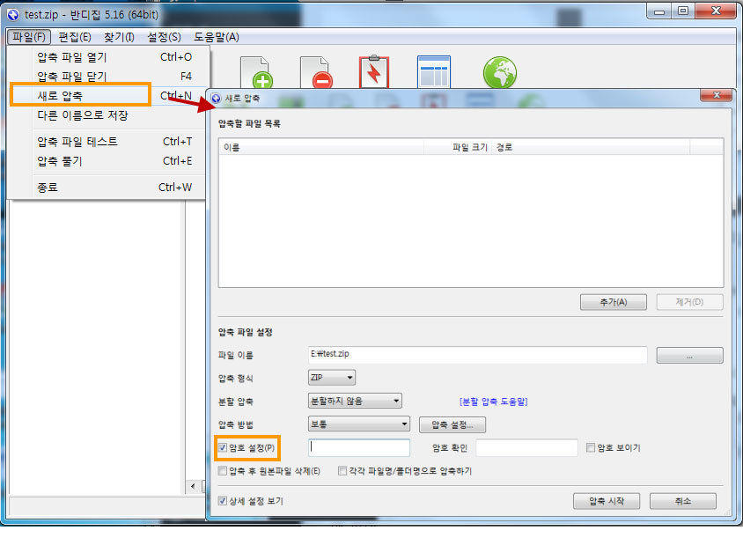
Task: Open the 파일(F) menu
Action: point(29,37)
